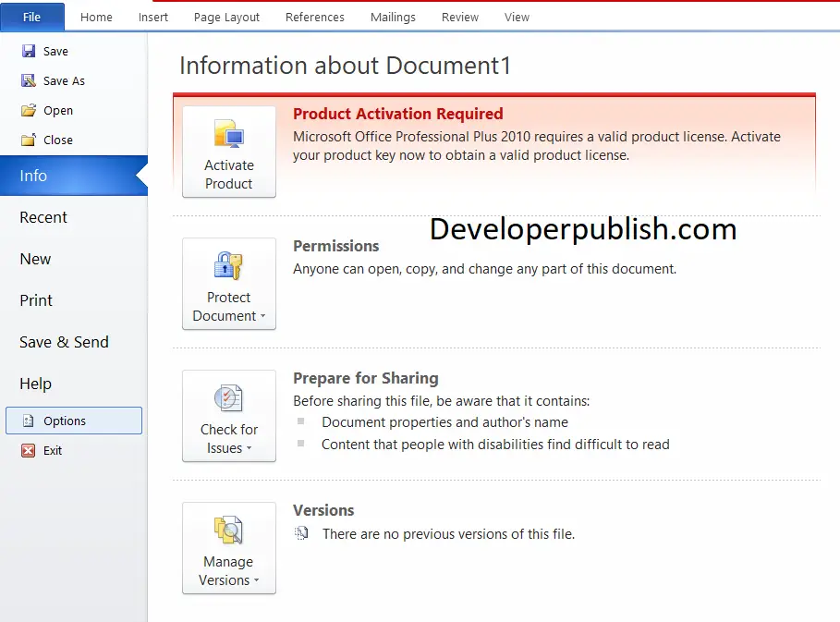Click the Close command label
Viewport: 840px width, 622px height.
click(58, 140)
